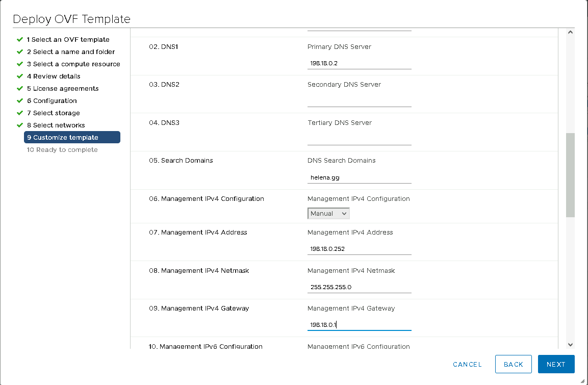The height and width of the screenshot is (385, 588).
Task: Focus the Primary DNS Server field
Action: [x=359, y=63]
